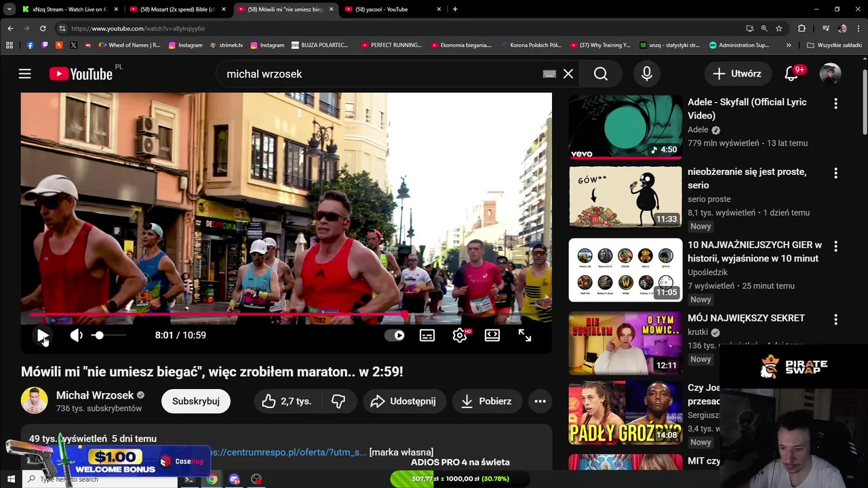Image resolution: width=868 pixels, height=488 pixels.
Task: Switch to the yacooi - YouTube tab
Action: click(392, 9)
